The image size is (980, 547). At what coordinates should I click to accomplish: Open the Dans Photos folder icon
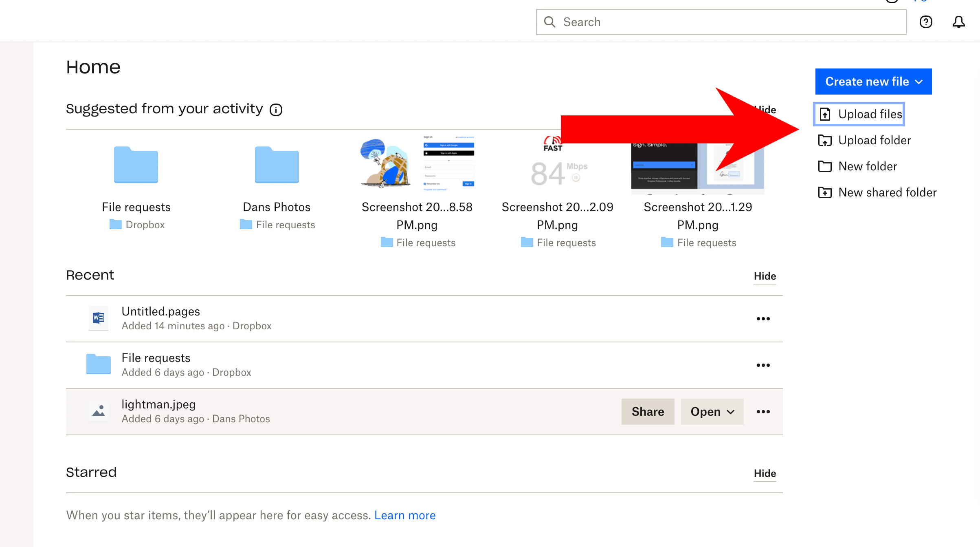coord(277,165)
